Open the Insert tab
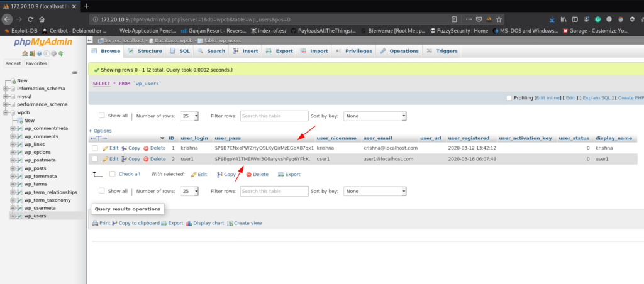Screen dimensions: 644x284 point(246,51)
